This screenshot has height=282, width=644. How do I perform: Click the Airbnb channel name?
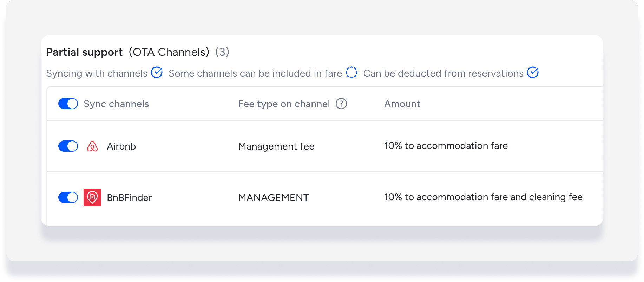121,146
